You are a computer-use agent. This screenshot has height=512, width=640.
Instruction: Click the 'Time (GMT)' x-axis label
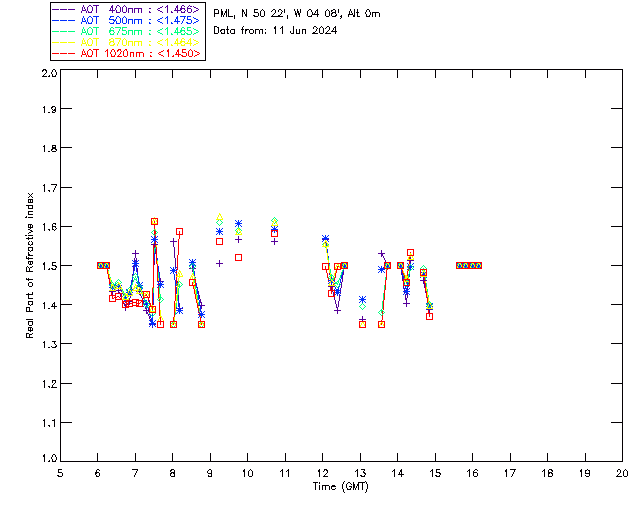click(340, 487)
